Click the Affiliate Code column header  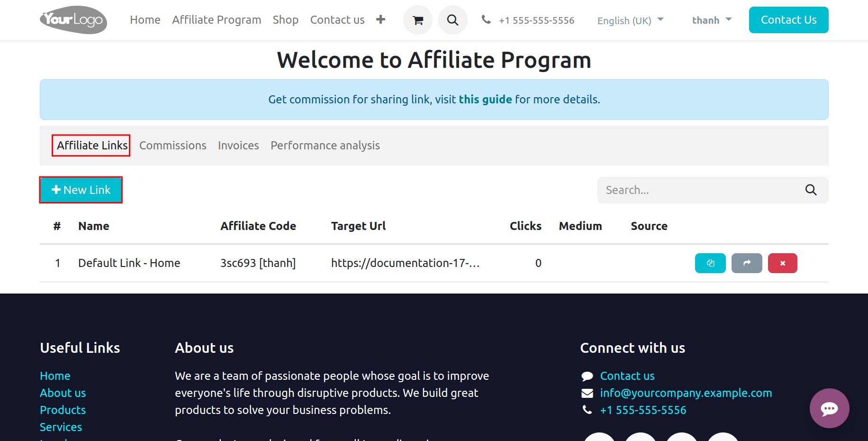[258, 226]
